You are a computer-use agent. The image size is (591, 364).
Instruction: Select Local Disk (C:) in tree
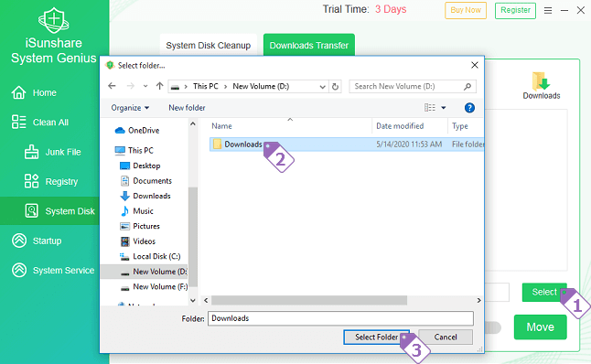156,256
